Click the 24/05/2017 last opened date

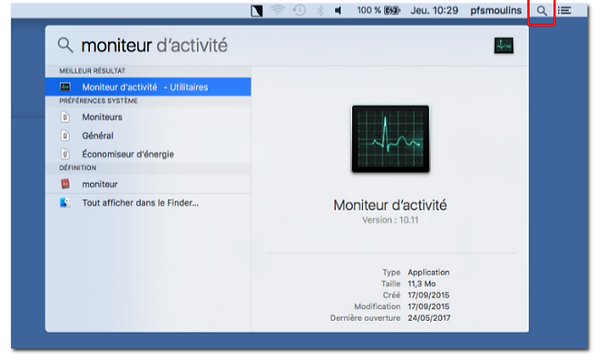(x=429, y=318)
